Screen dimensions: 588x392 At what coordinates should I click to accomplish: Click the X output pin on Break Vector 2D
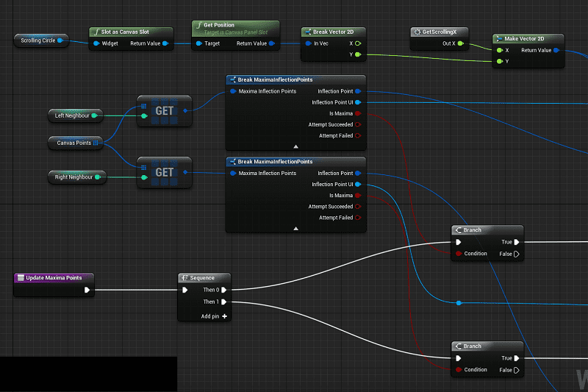[x=358, y=43]
